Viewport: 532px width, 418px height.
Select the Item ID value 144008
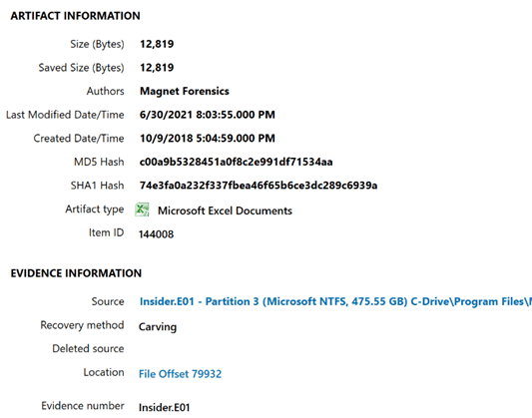point(156,234)
